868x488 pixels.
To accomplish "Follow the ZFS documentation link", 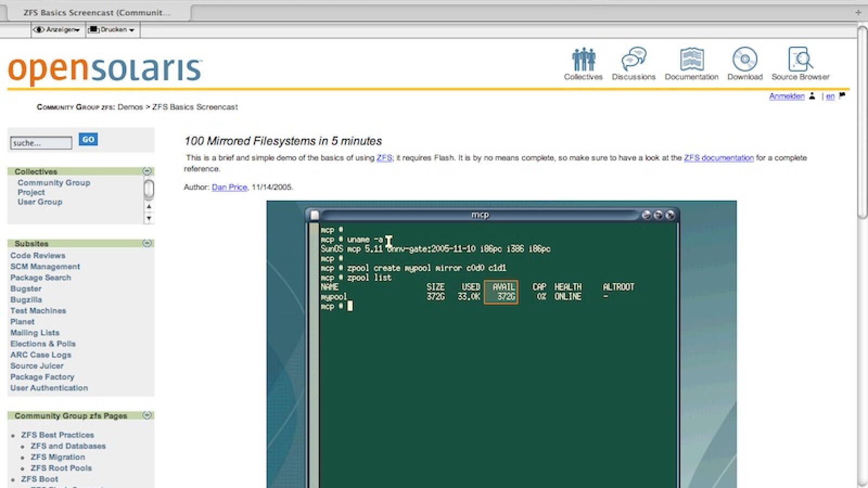I will (x=718, y=158).
